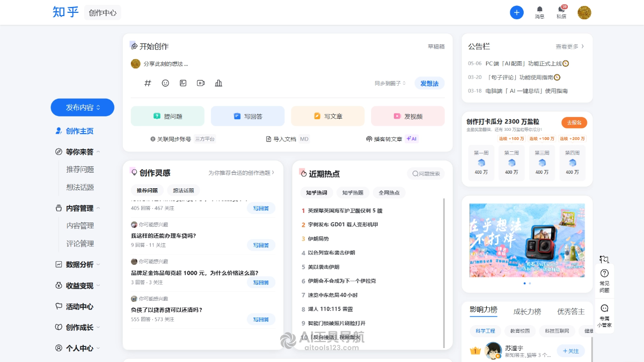The image size is (644, 362).
Task: Open hot topic 伊朗局势
Action: coord(318,239)
